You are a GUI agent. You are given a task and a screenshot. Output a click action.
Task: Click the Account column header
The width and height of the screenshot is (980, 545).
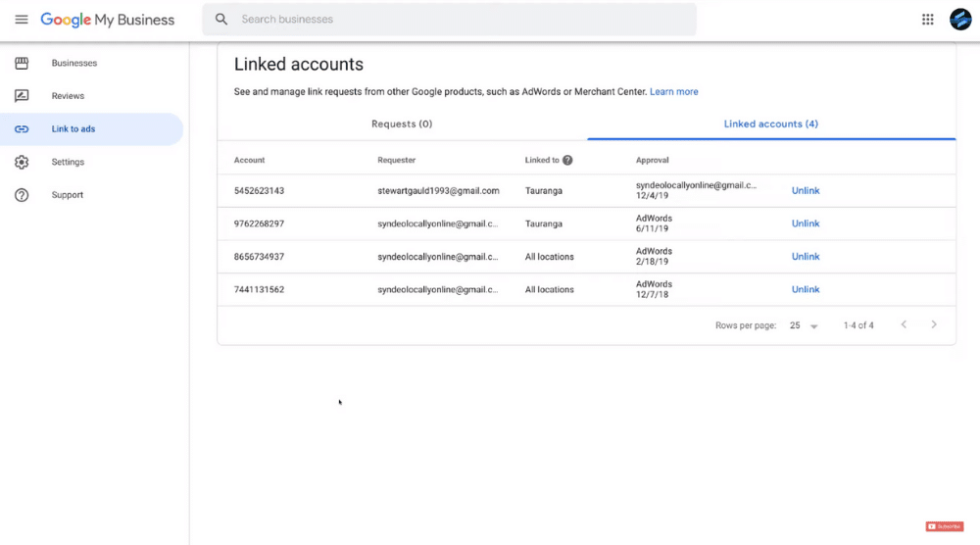point(249,160)
